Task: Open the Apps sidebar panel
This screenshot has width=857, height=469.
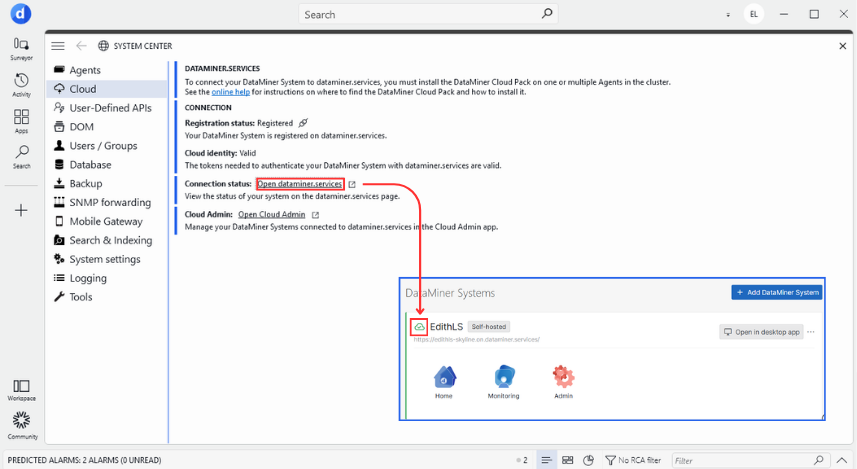Action: coord(21,121)
